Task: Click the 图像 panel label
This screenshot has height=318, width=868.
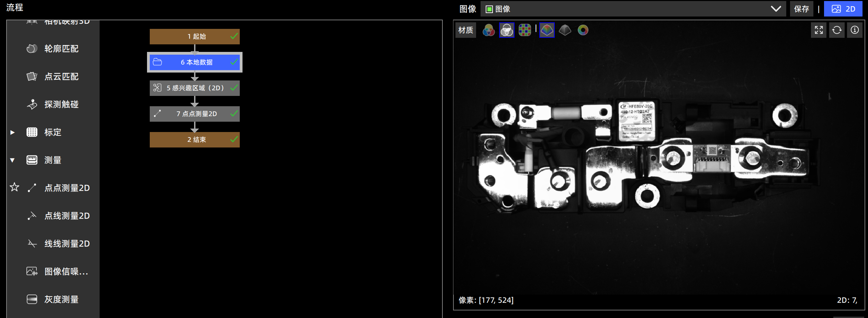Action: (x=468, y=9)
